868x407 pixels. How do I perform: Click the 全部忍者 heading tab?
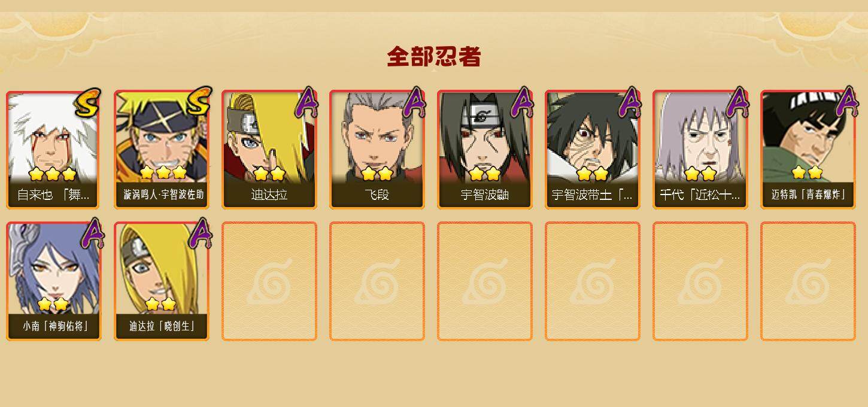(434, 56)
